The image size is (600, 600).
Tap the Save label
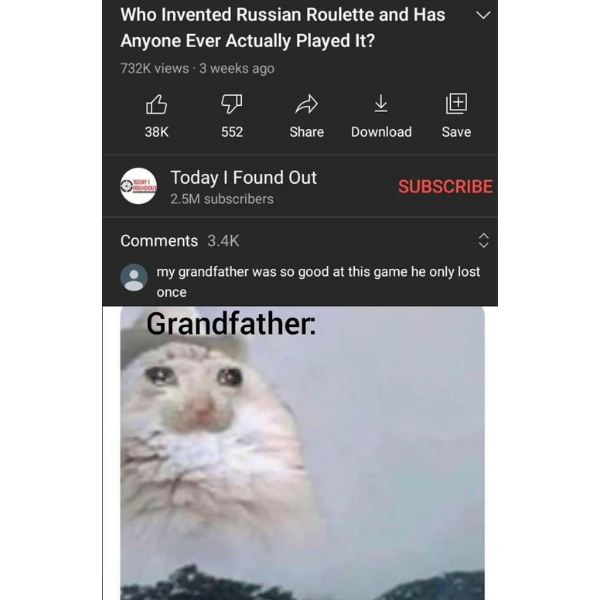[x=457, y=132]
